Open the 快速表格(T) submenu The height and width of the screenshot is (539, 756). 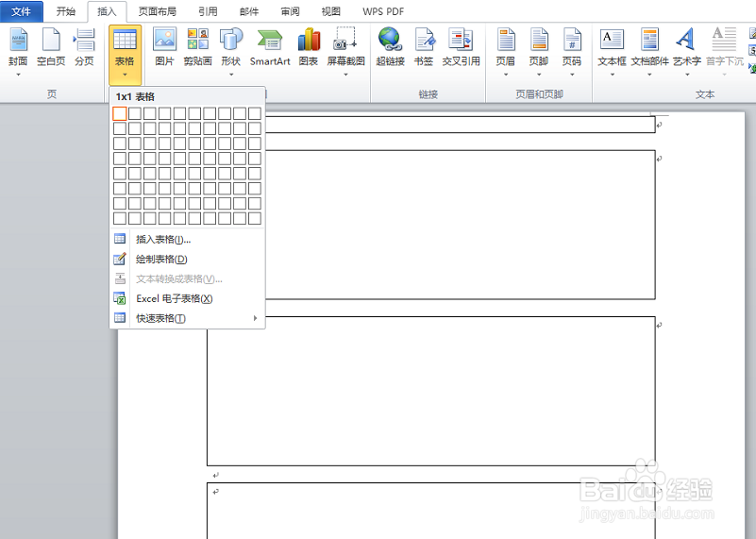(188, 318)
